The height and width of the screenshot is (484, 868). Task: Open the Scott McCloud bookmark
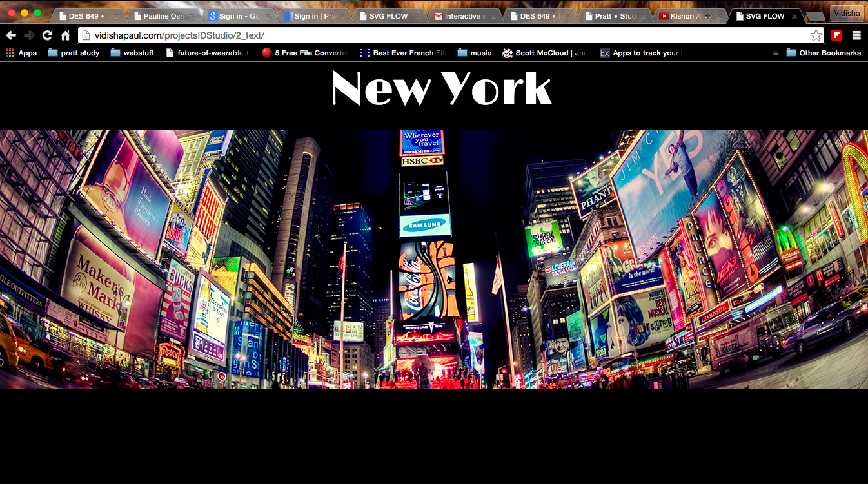click(x=546, y=53)
